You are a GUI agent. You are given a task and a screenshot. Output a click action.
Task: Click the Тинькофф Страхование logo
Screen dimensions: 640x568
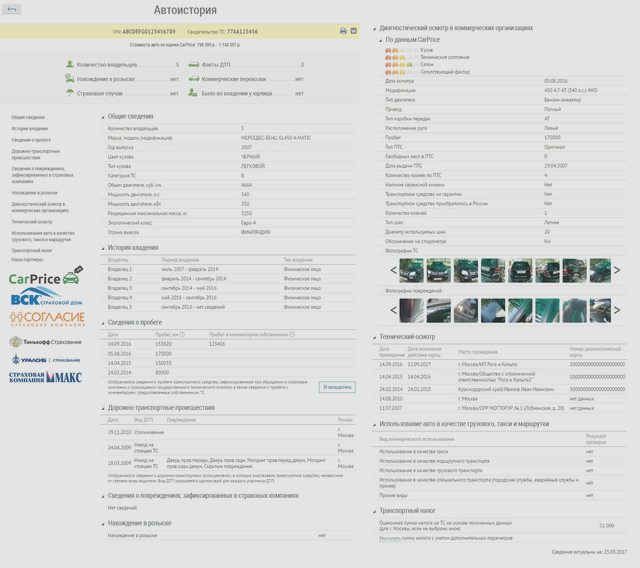tap(46, 342)
